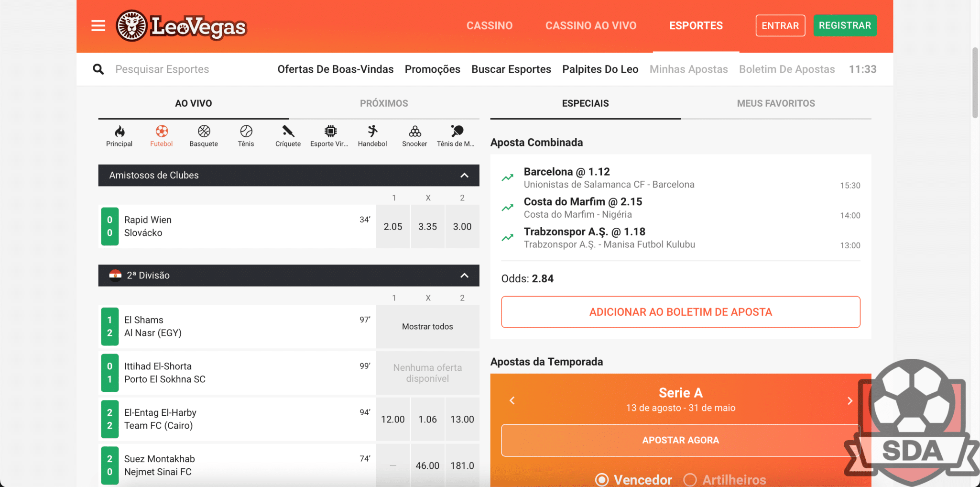This screenshot has width=980, height=487.
Task: Open the Buscar Esportes link
Action: pos(511,69)
